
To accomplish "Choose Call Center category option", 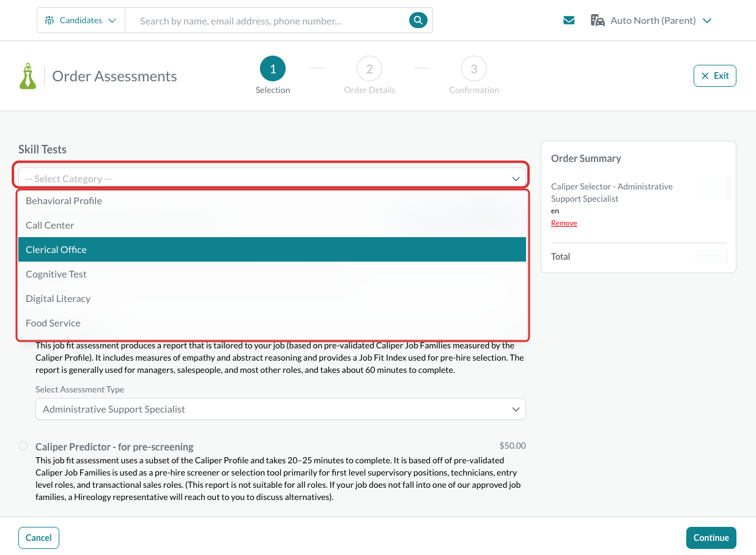I will point(272,225).
